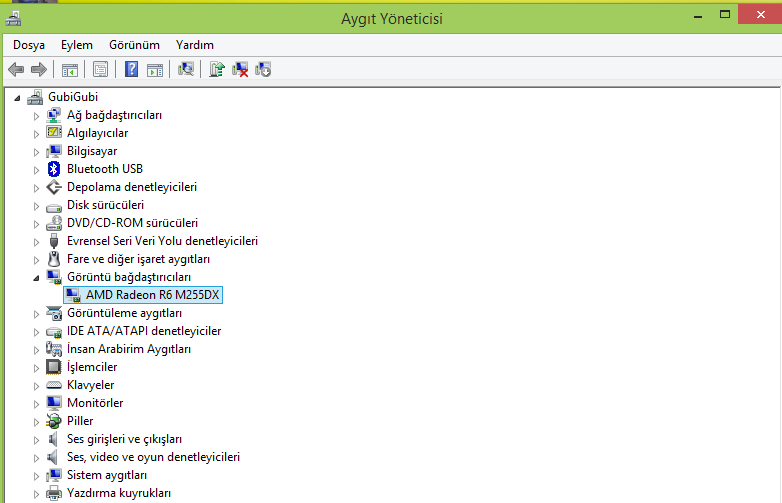Screen dimensions: 782x503
Task: Select the Ses girişleri ve çıkışları label
Action: click(x=125, y=439)
